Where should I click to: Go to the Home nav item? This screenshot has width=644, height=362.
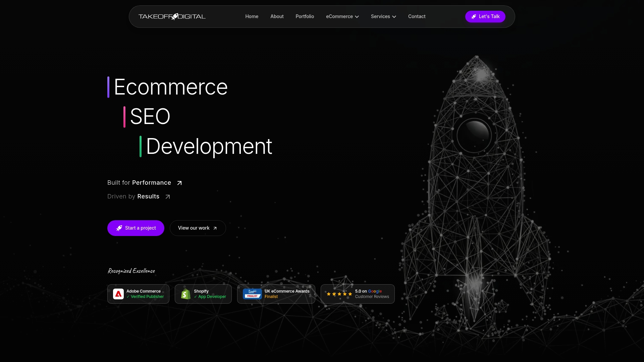click(x=252, y=16)
